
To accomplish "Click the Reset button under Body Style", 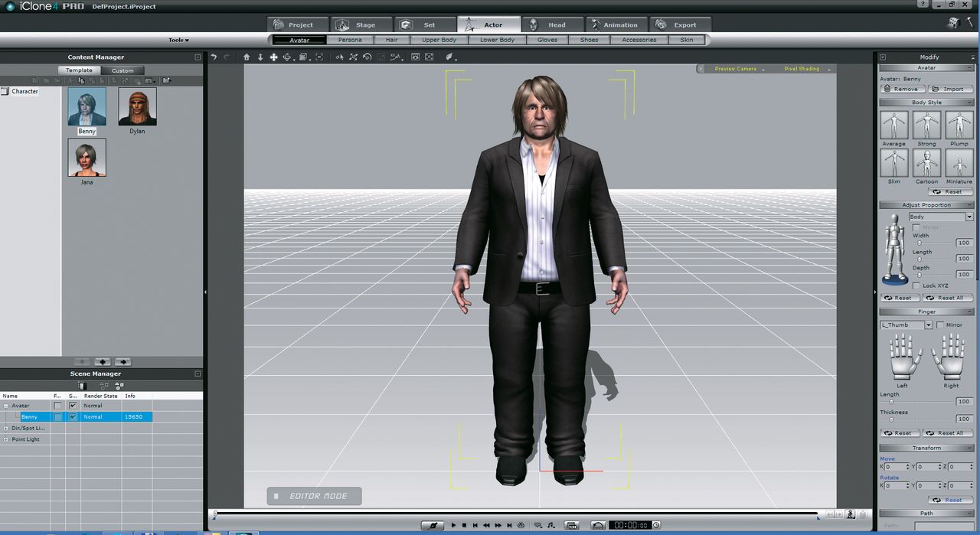I will coord(949,191).
